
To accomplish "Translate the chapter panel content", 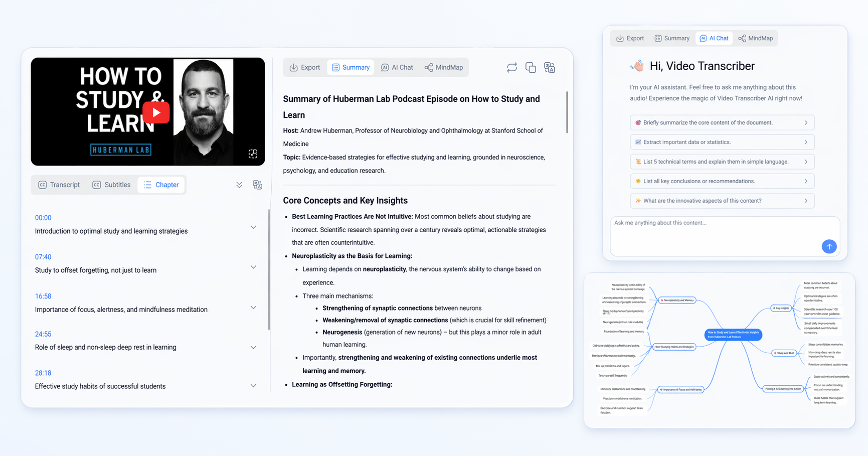I will (257, 185).
